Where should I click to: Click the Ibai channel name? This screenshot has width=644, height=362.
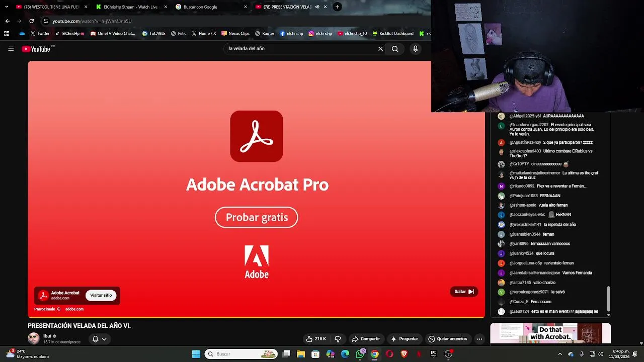pyautogui.click(x=47, y=336)
